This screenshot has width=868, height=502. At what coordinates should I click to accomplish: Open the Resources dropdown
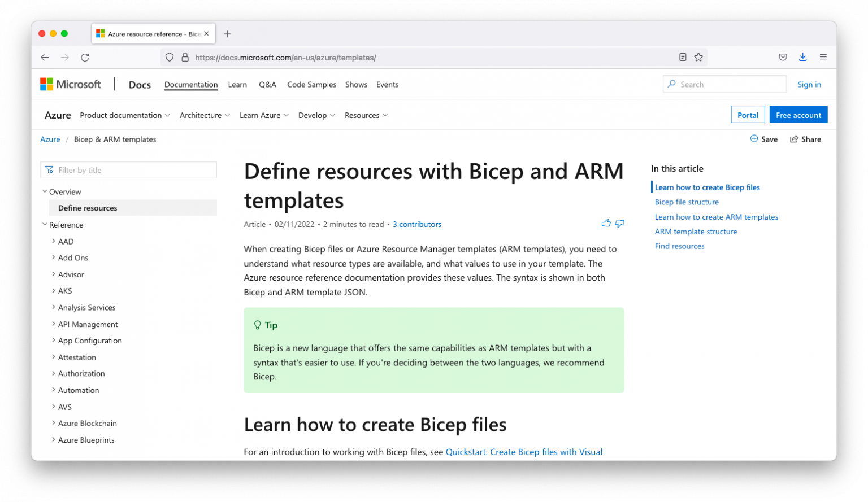coord(366,115)
